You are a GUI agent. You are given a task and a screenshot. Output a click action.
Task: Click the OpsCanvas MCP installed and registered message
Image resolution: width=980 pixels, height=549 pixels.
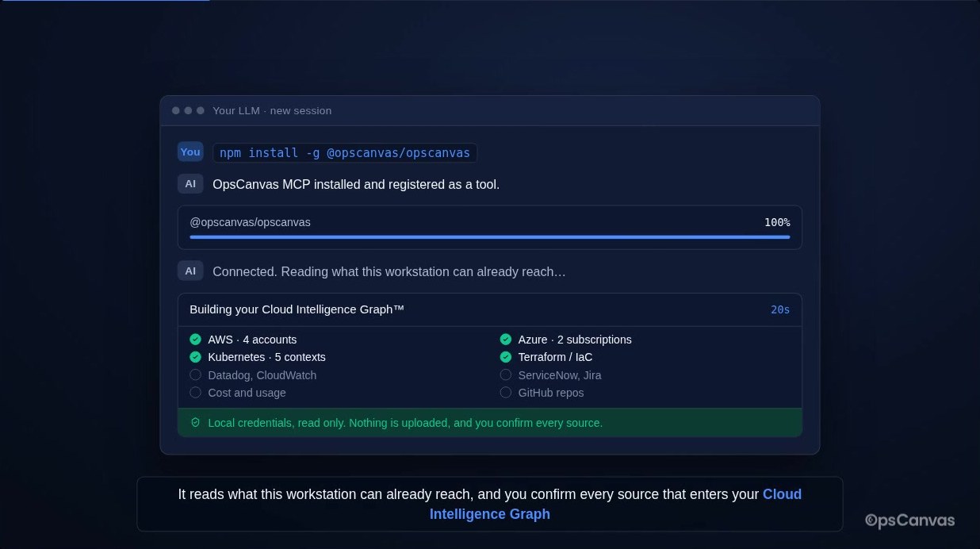pos(356,184)
